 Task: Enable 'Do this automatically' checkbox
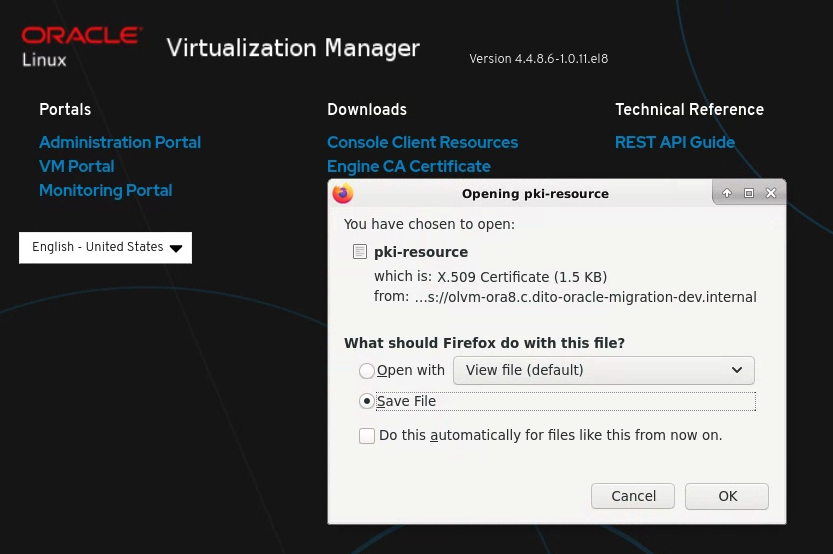point(367,436)
